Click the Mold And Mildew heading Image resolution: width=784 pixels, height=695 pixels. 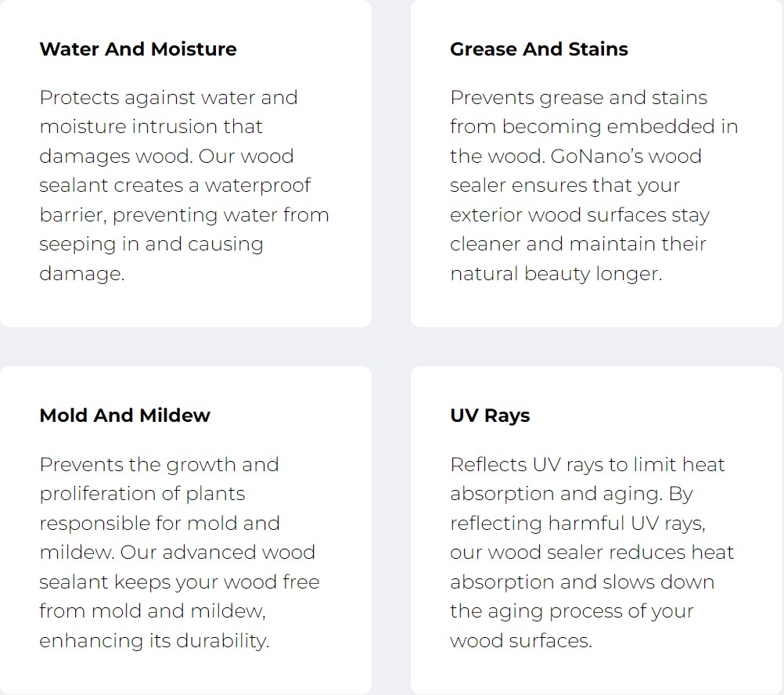(x=125, y=416)
